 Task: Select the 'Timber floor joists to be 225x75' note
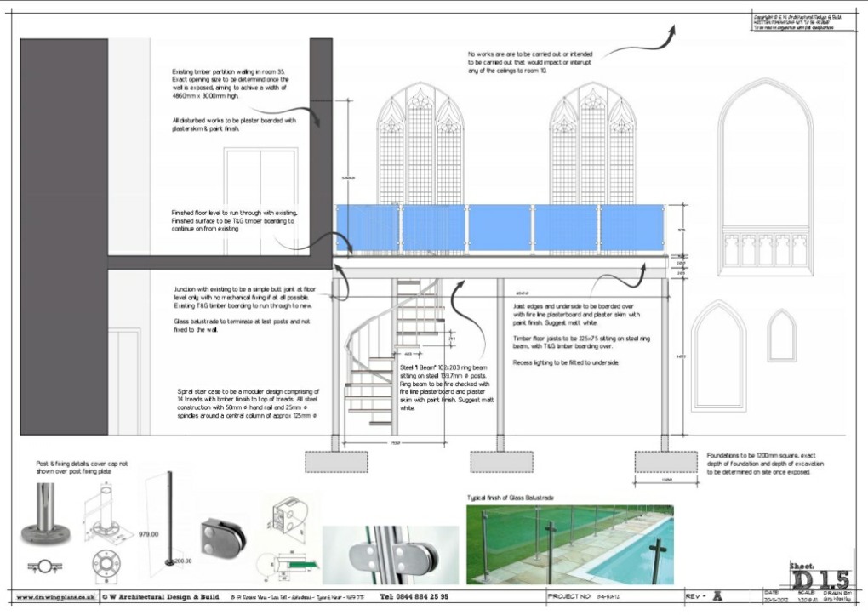click(x=581, y=342)
